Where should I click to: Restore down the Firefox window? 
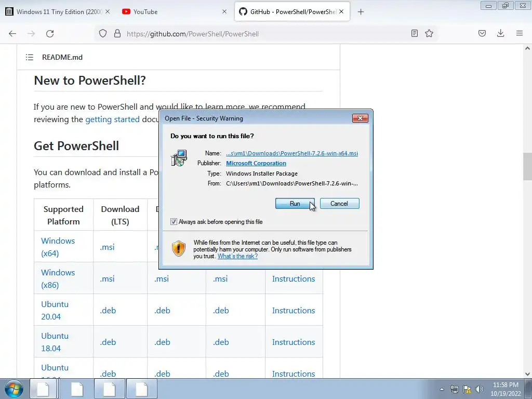click(506, 5)
